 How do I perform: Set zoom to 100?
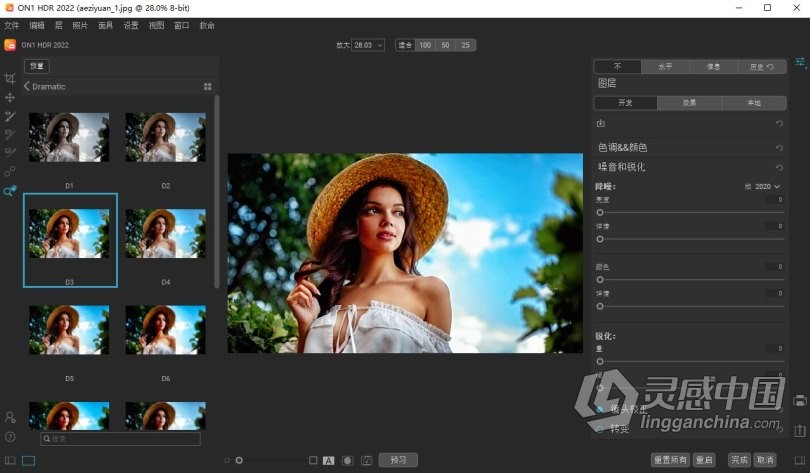(x=425, y=45)
